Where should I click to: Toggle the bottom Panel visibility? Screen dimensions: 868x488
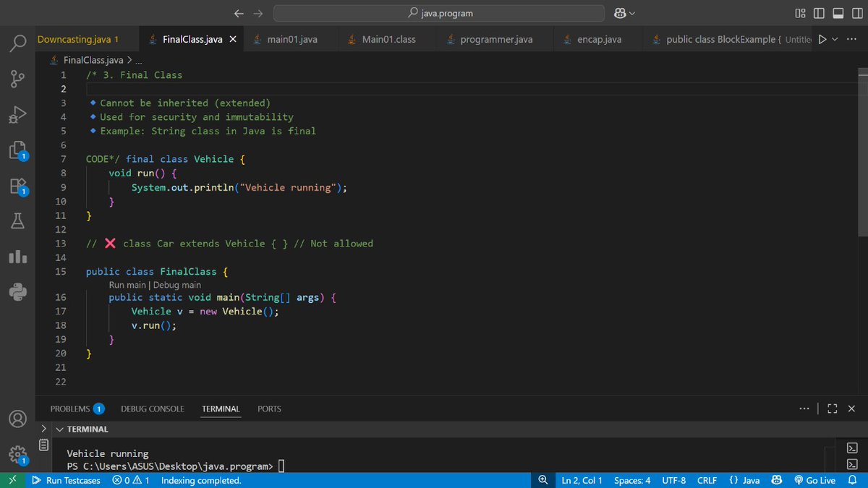838,13
